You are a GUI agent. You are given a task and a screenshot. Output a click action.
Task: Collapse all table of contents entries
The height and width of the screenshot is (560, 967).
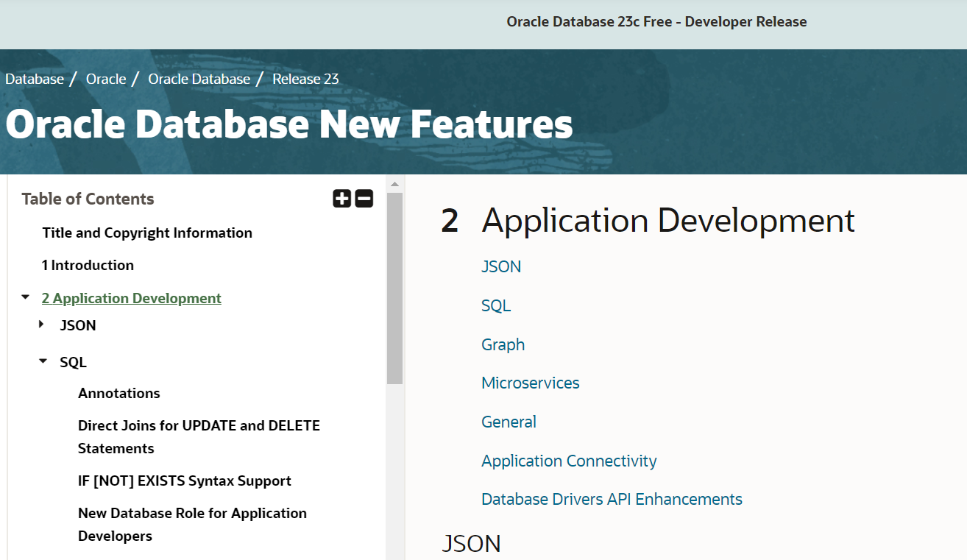tap(364, 199)
